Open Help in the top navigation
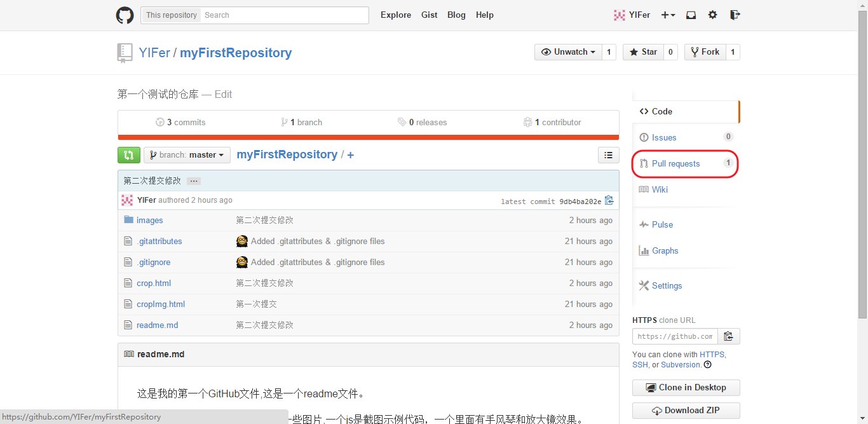The height and width of the screenshot is (424, 868). pyautogui.click(x=485, y=15)
